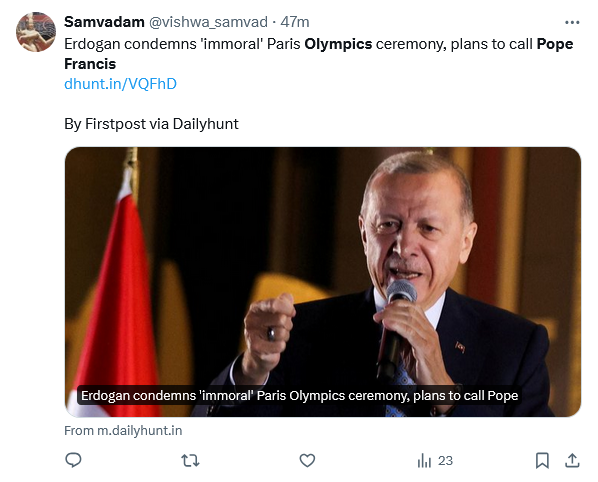Click the tweet text starting 'Erdogan condemns'

pyautogui.click(x=318, y=54)
